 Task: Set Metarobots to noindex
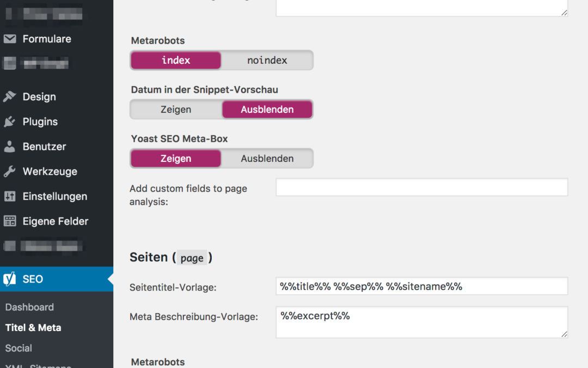(x=267, y=61)
